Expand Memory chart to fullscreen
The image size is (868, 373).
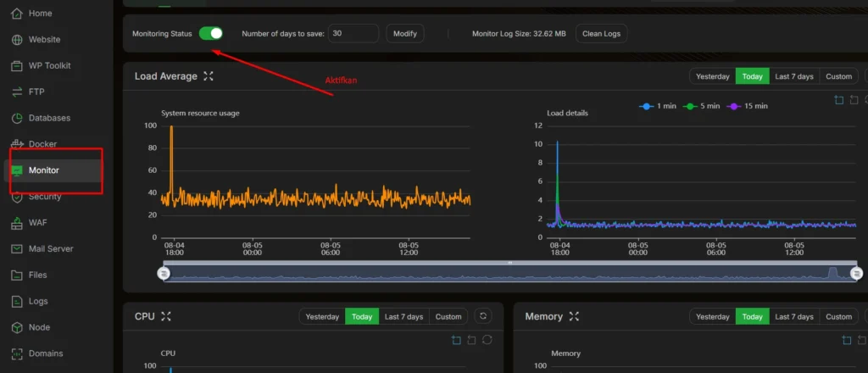coord(574,316)
